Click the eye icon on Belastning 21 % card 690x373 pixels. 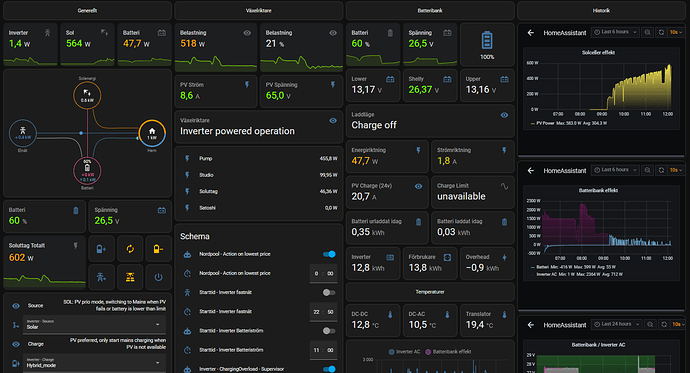(x=333, y=33)
